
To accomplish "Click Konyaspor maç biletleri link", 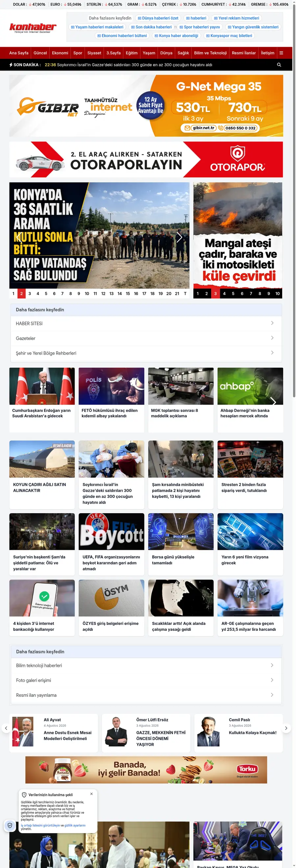I will click(x=229, y=36).
